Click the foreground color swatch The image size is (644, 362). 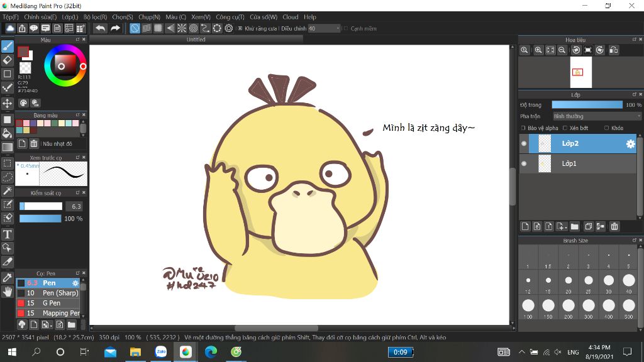pyautogui.click(x=23, y=52)
